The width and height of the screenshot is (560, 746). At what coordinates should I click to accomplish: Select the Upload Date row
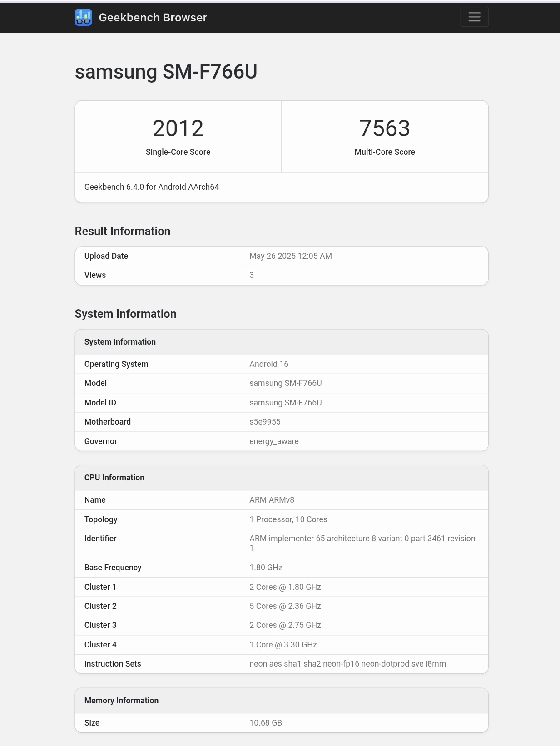pyautogui.click(x=282, y=256)
